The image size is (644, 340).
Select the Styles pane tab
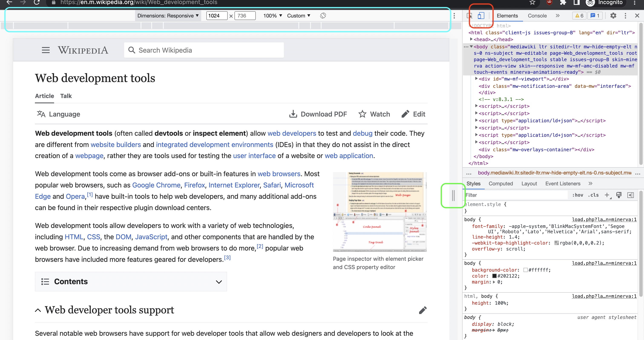coord(473,183)
